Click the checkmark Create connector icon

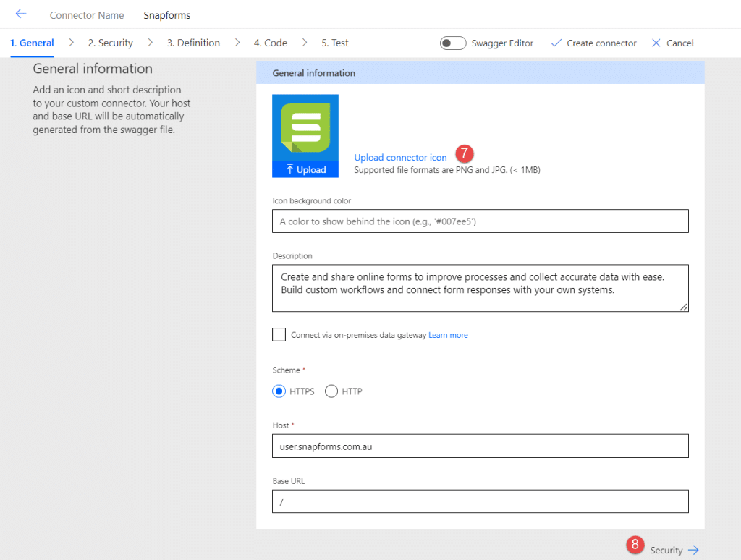(555, 43)
